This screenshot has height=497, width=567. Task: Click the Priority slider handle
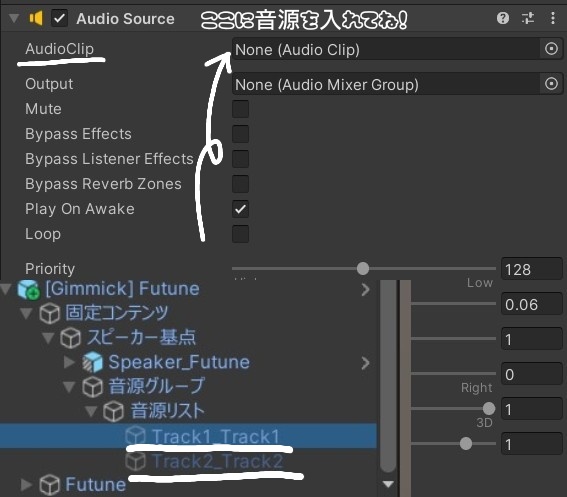[363, 268]
